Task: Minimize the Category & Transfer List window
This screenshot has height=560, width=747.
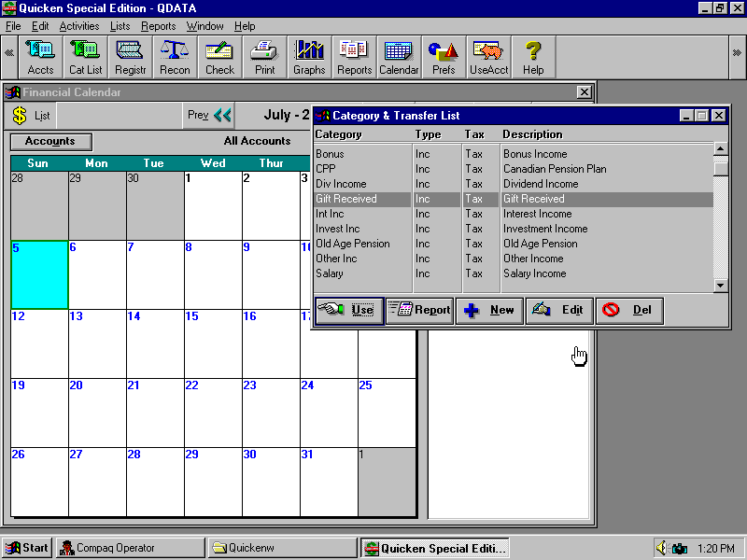Action: (x=686, y=116)
